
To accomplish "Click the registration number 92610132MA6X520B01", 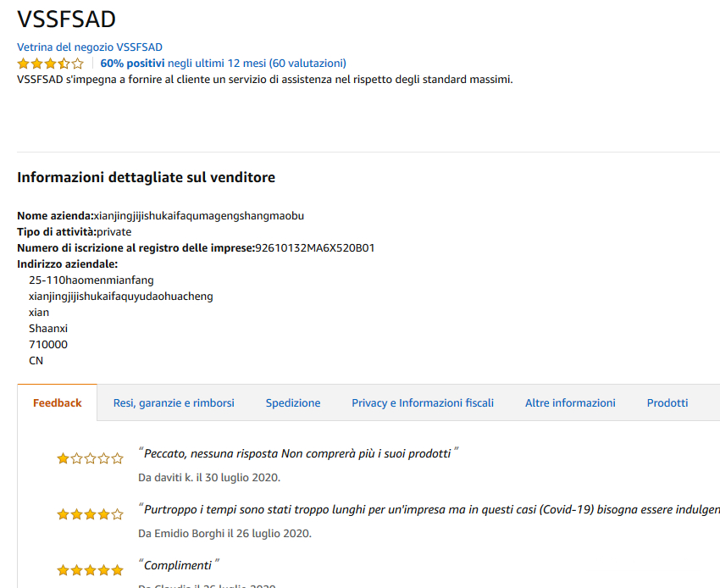I will pos(315,248).
